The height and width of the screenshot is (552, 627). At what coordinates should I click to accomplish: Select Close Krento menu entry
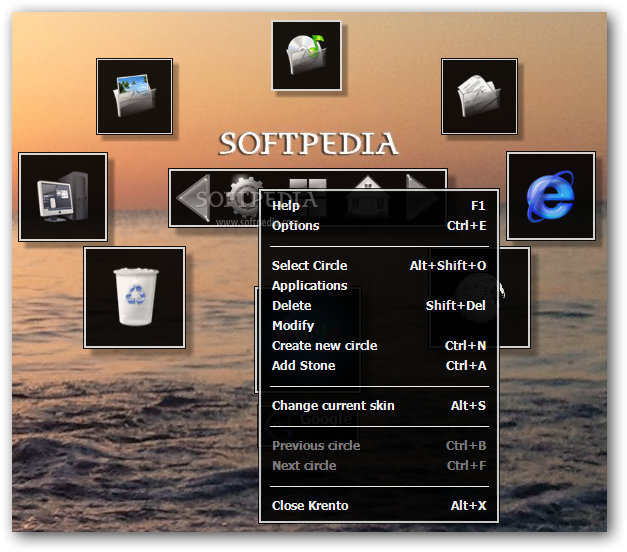click(378, 506)
